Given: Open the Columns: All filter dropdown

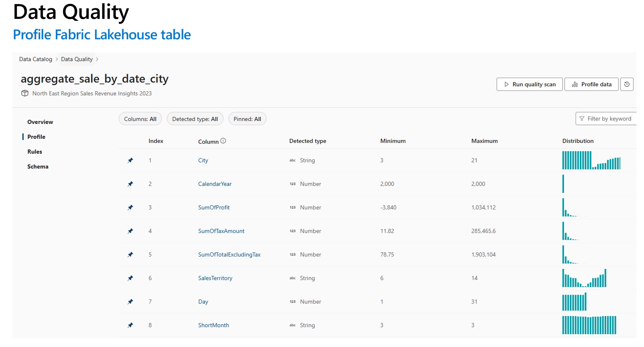Looking at the screenshot, I should point(140,119).
